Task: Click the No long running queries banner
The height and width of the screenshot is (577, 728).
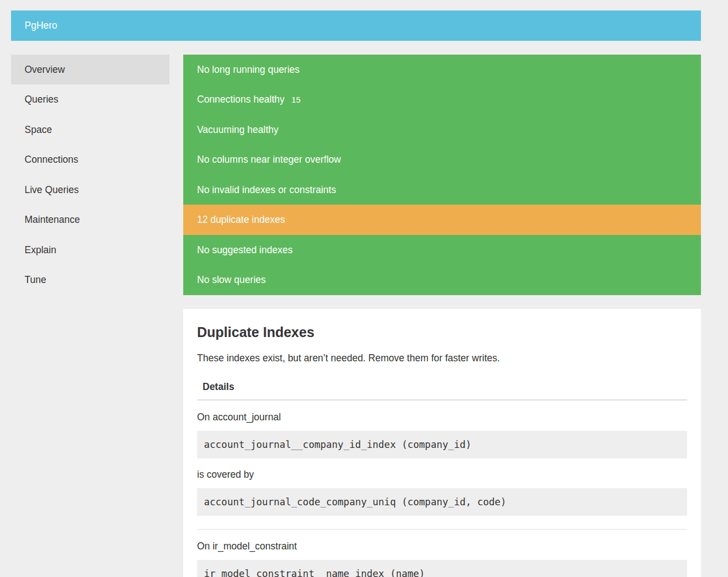Action: tap(248, 70)
